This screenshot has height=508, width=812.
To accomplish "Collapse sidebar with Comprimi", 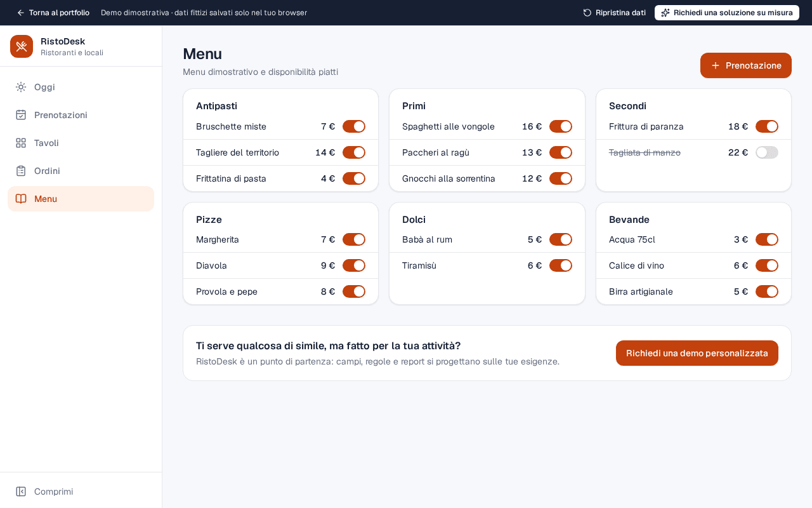I will point(81,491).
